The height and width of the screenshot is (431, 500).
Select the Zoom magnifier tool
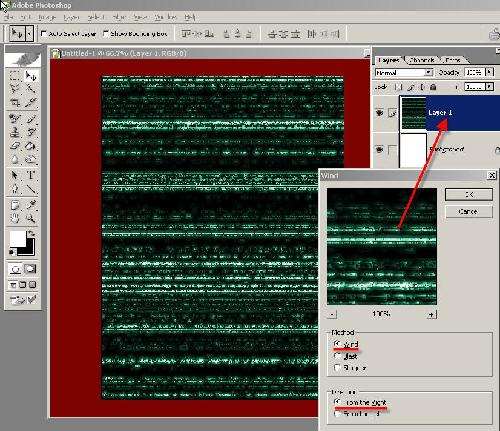point(31,219)
